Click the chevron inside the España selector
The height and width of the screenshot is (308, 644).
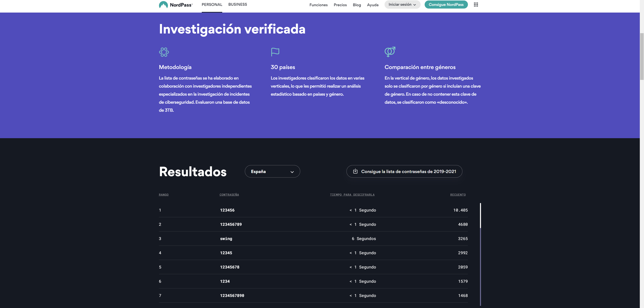(292, 172)
